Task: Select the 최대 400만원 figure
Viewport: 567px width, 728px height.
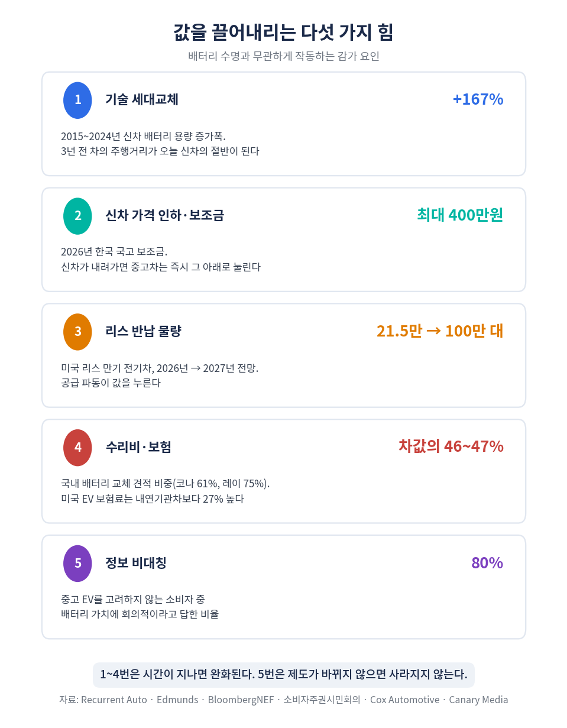Action: [460, 215]
